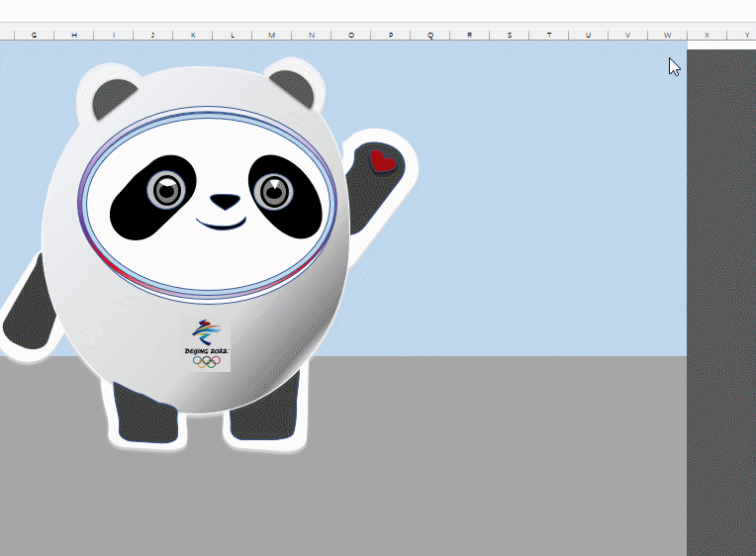Select column U header
The width and height of the screenshot is (756, 556).
point(588,35)
